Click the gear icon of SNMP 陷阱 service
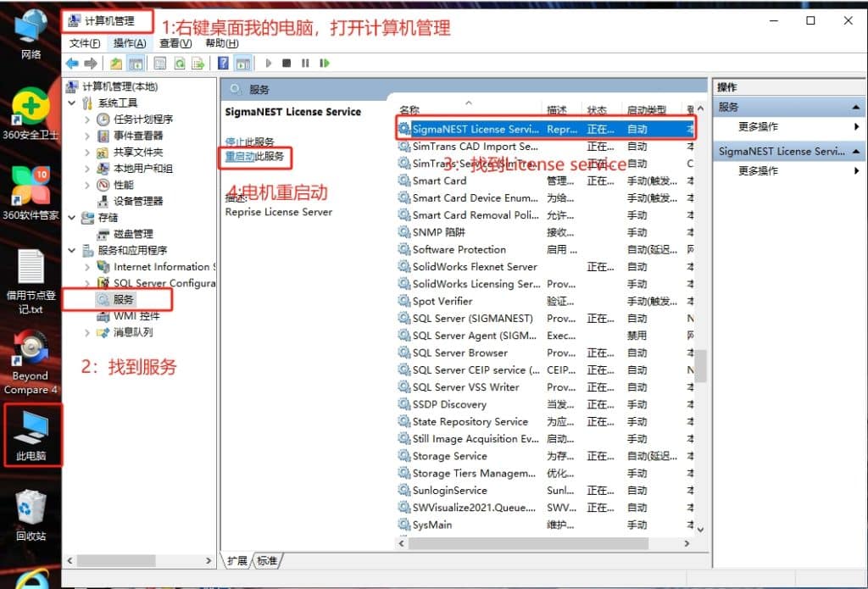 tap(404, 232)
